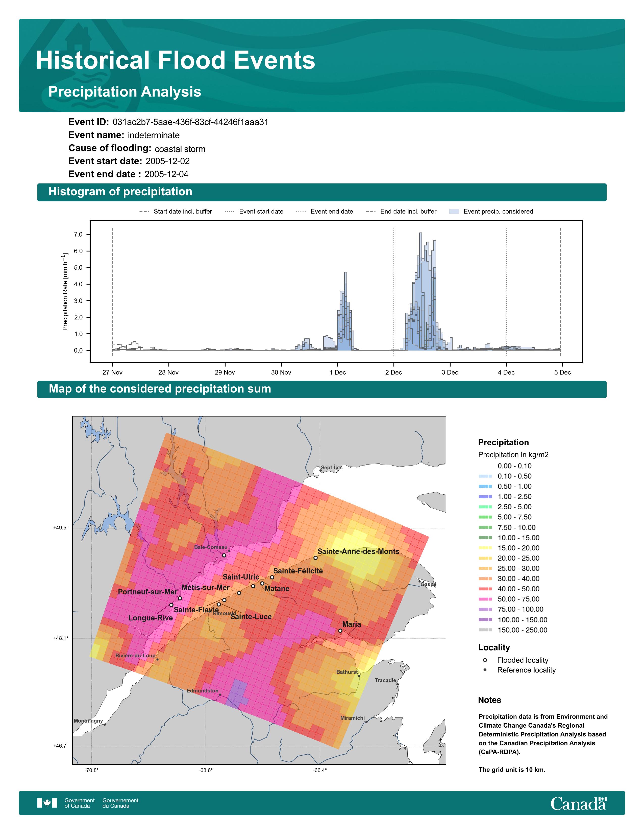Click the 7.0 y-axis tick label
The height and width of the screenshot is (834, 644).
(x=78, y=235)
